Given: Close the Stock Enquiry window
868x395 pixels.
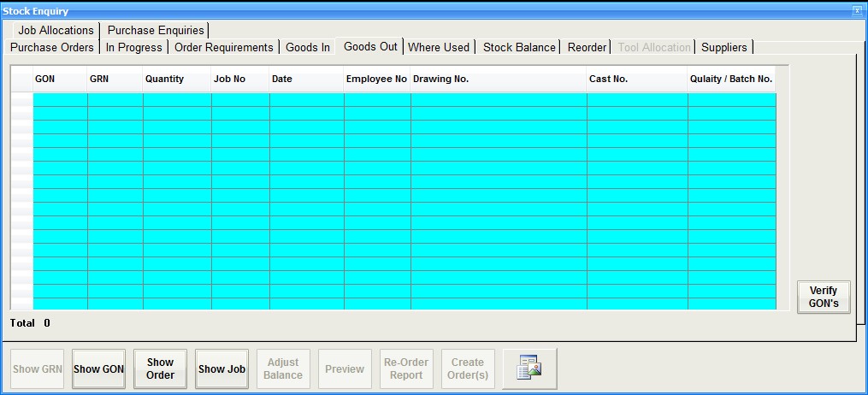Looking at the screenshot, I should pyautogui.click(x=857, y=11).
